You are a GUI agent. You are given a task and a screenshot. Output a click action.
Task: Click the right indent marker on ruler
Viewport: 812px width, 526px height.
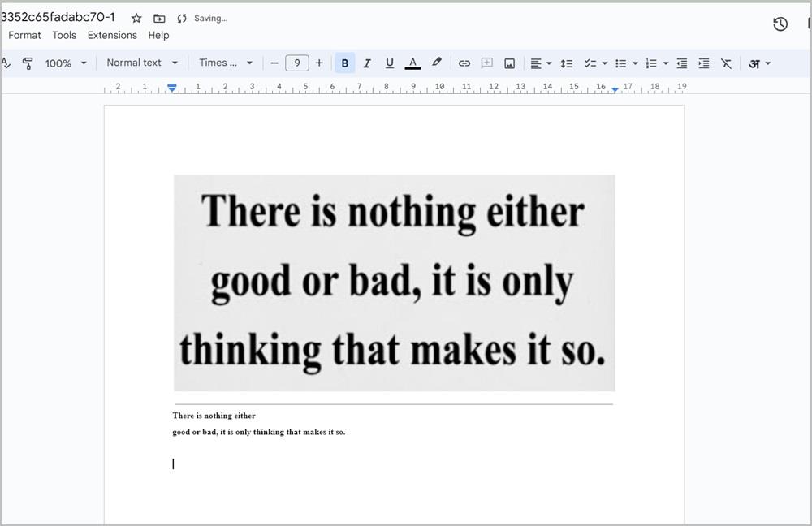(x=615, y=89)
